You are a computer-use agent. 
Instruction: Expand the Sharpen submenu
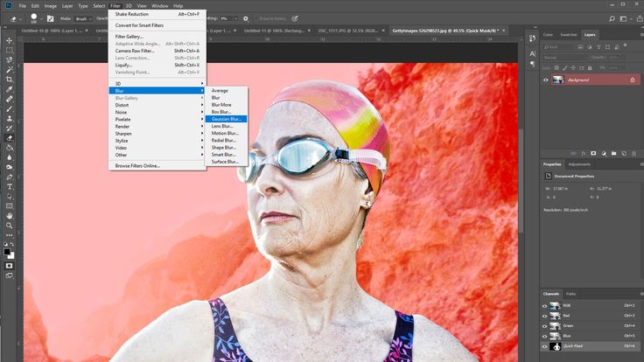pyautogui.click(x=157, y=134)
